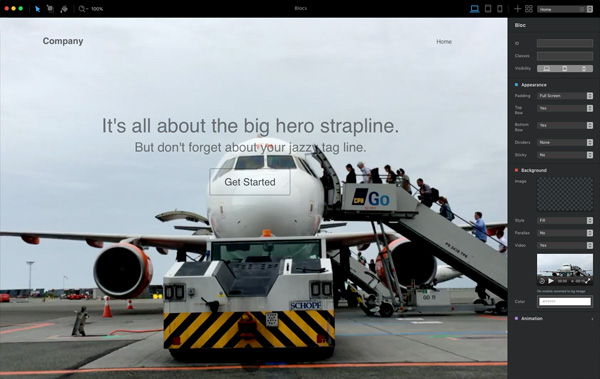Click the zoom magnifier icon
The height and width of the screenshot is (379, 600).
click(x=82, y=9)
